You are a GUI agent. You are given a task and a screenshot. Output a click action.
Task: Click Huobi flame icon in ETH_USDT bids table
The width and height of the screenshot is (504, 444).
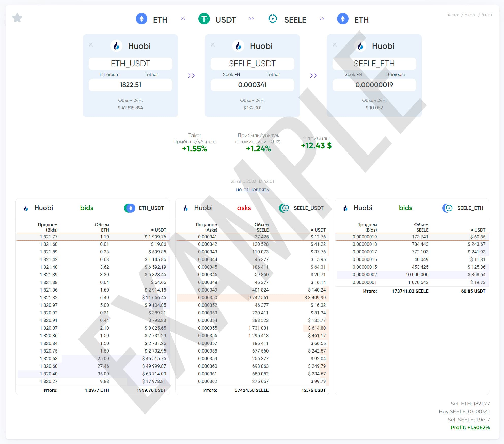26,208
